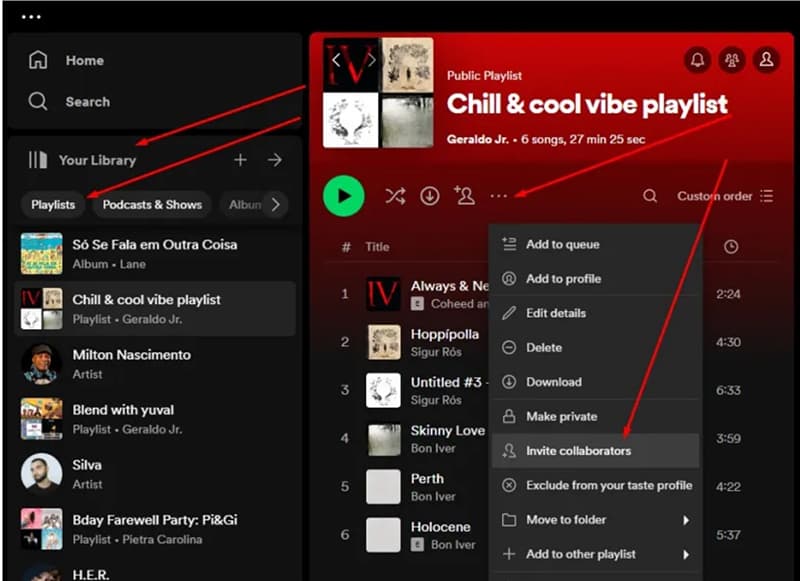Viewport: 800px width, 581px height.
Task: Click the Search icon within the playlist
Action: coord(651,196)
